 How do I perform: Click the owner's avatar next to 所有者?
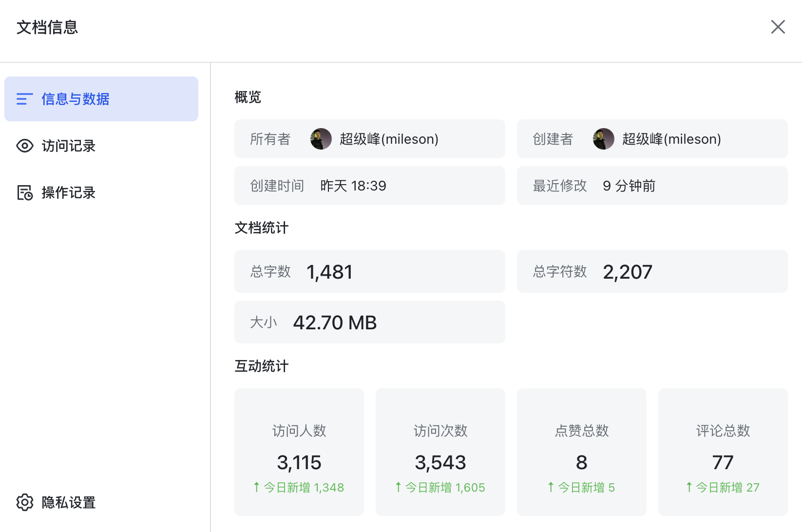(x=321, y=139)
